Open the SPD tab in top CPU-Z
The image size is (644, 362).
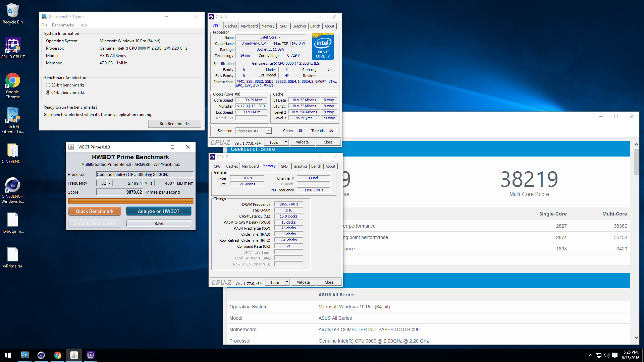pyautogui.click(x=283, y=26)
